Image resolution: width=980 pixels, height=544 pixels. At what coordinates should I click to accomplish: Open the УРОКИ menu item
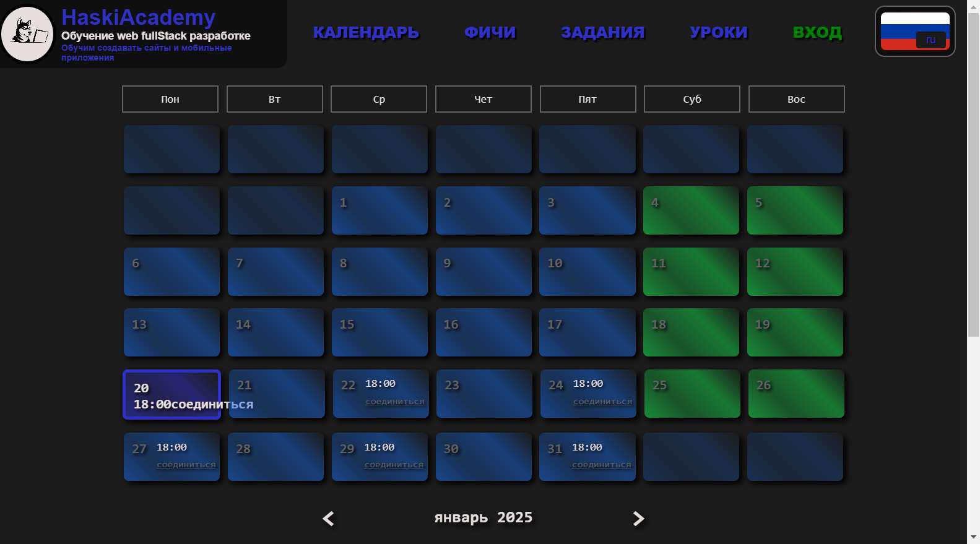(719, 32)
